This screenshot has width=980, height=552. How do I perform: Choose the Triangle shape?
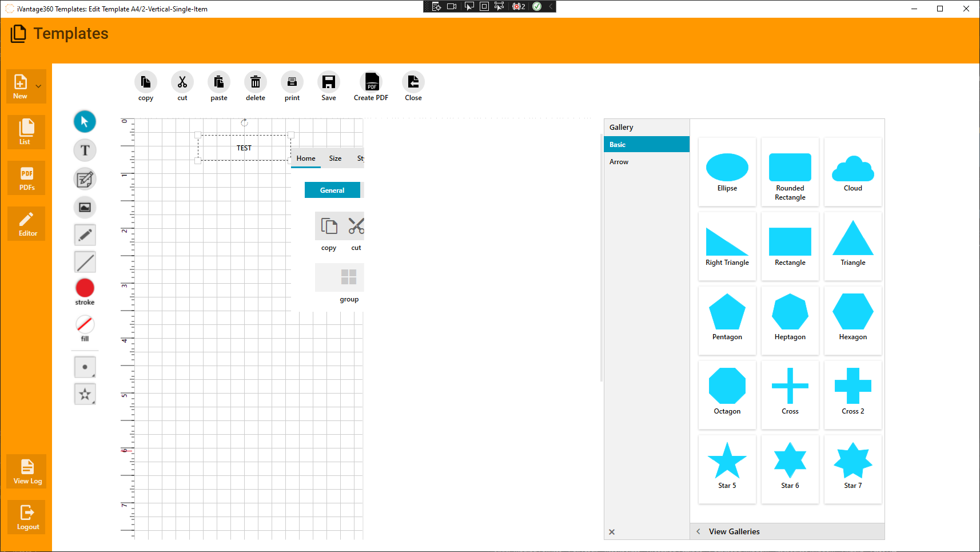point(853,246)
